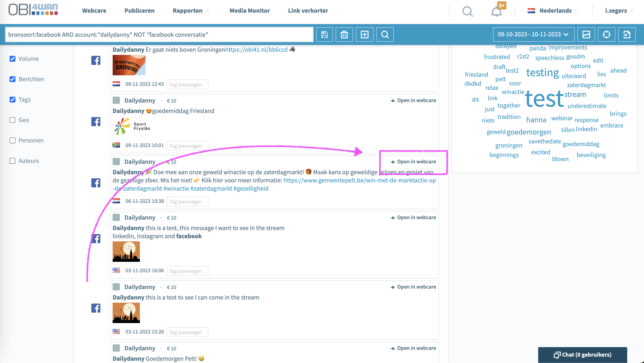Image resolution: width=644 pixels, height=363 pixels.
Task: Expand the Rapporten menu dropdown
Action: tap(191, 11)
